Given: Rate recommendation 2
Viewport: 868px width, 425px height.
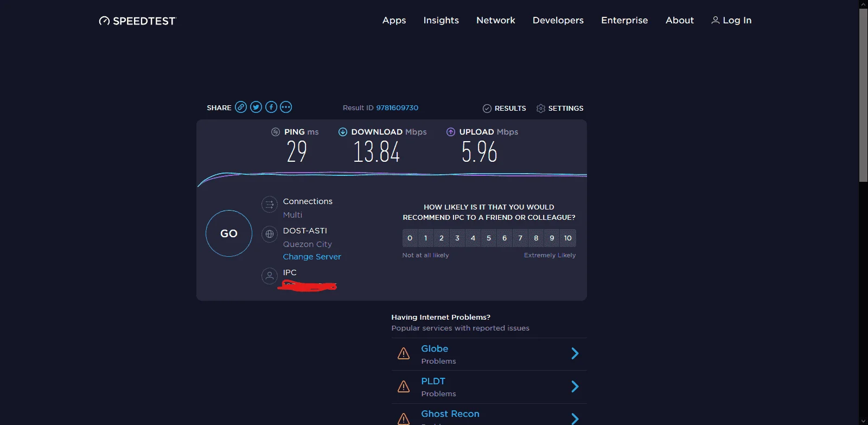Looking at the screenshot, I should [442, 238].
